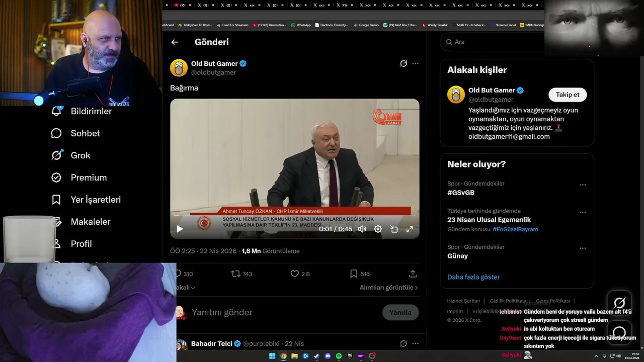The image size is (644, 362).
Task: Open Windows Start menu
Action: [x=272, y=356]
